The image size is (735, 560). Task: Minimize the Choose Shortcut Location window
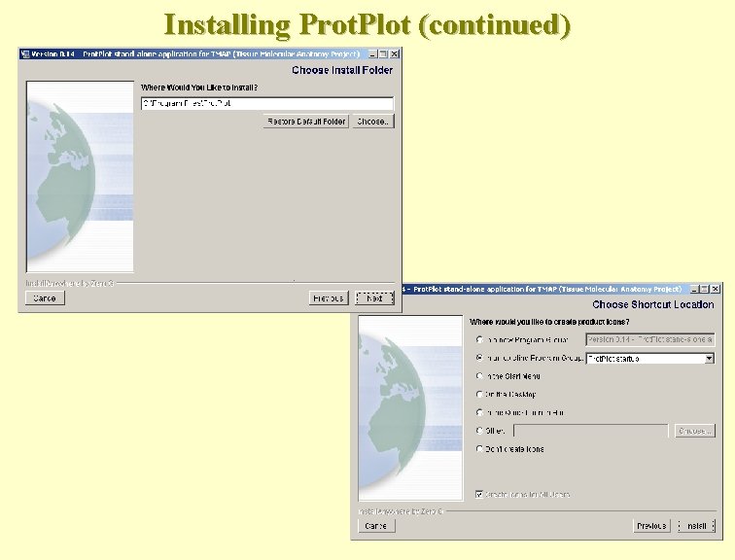(695, 289)
